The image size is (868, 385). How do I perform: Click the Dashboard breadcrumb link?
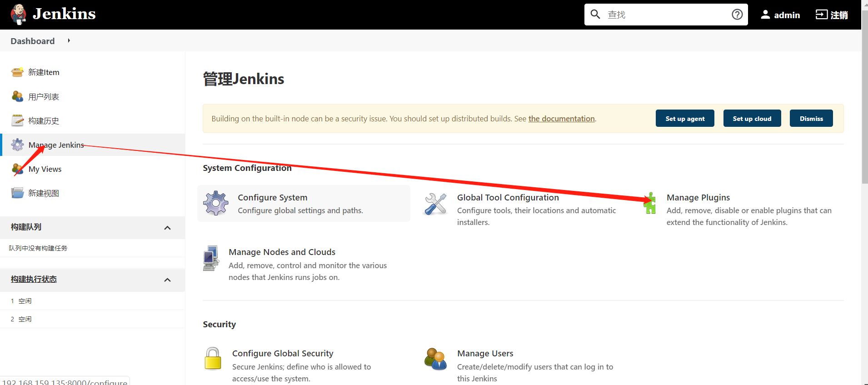pos(33,41)
